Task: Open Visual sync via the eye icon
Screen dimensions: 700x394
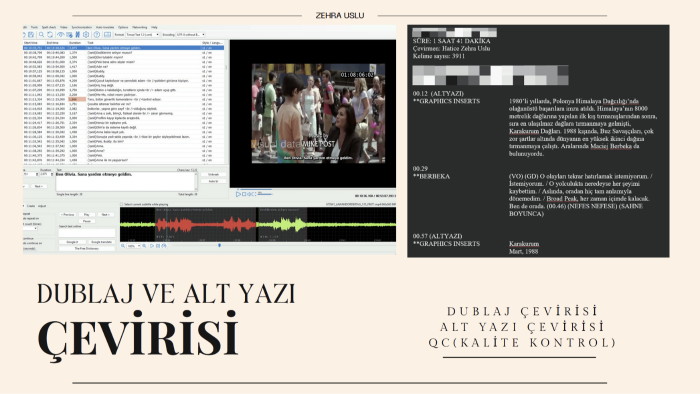Action: tap(60, 34)
